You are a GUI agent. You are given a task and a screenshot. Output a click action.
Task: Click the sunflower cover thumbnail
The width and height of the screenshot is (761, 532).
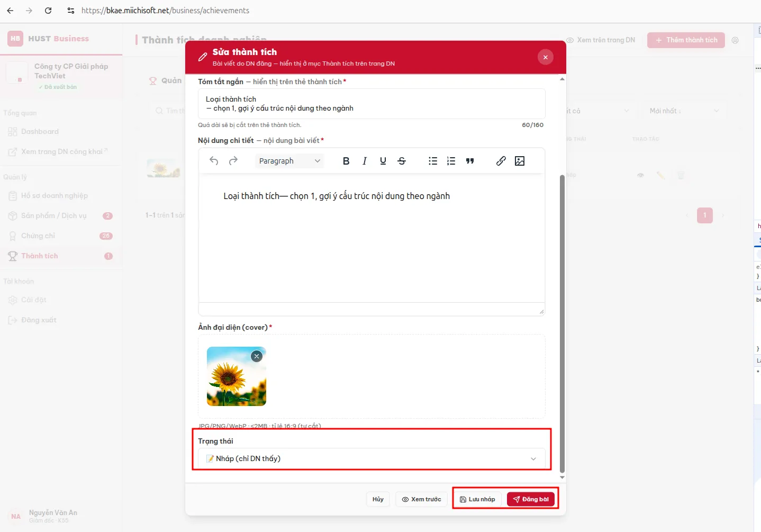coord(237,376)
